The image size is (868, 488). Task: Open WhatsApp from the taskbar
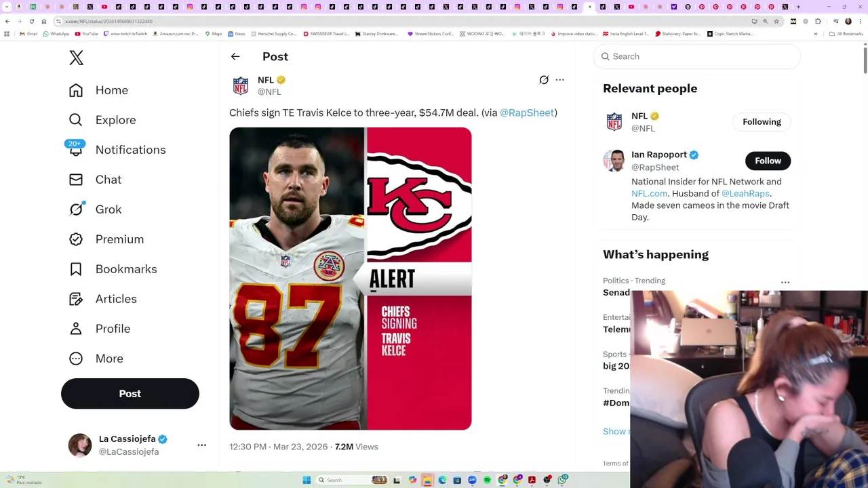tap(562, 479)
